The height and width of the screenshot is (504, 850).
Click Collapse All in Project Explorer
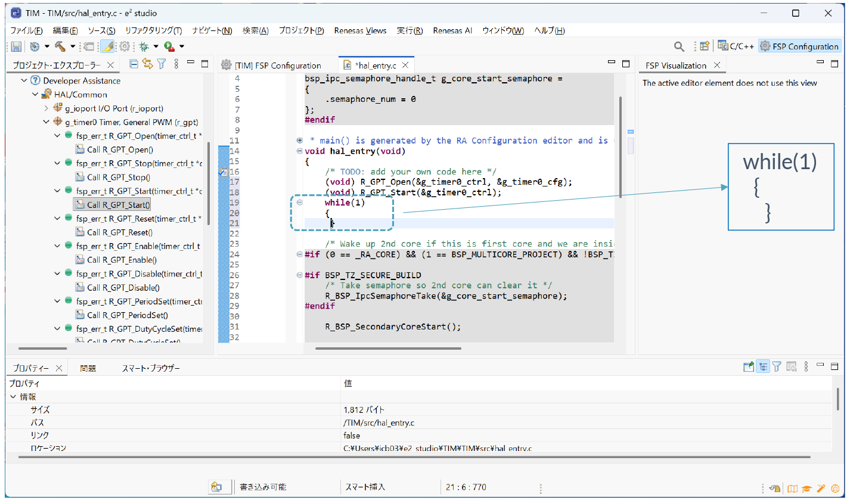tap(134, 64)
